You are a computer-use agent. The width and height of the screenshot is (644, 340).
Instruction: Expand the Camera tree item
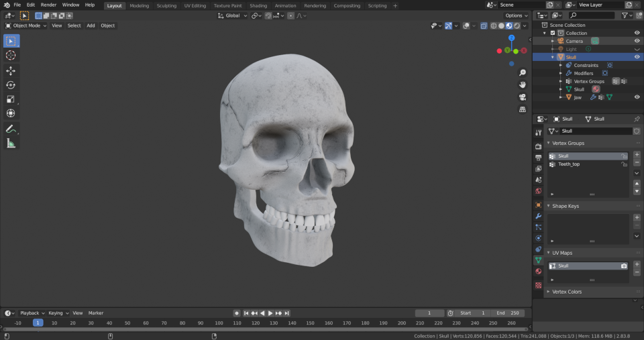coord(553,41)
